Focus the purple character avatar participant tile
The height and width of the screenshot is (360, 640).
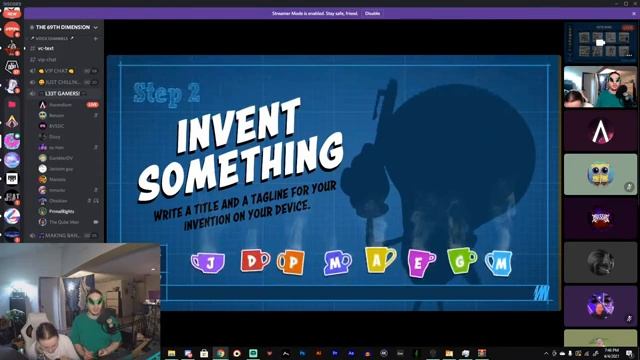(600, 306)
